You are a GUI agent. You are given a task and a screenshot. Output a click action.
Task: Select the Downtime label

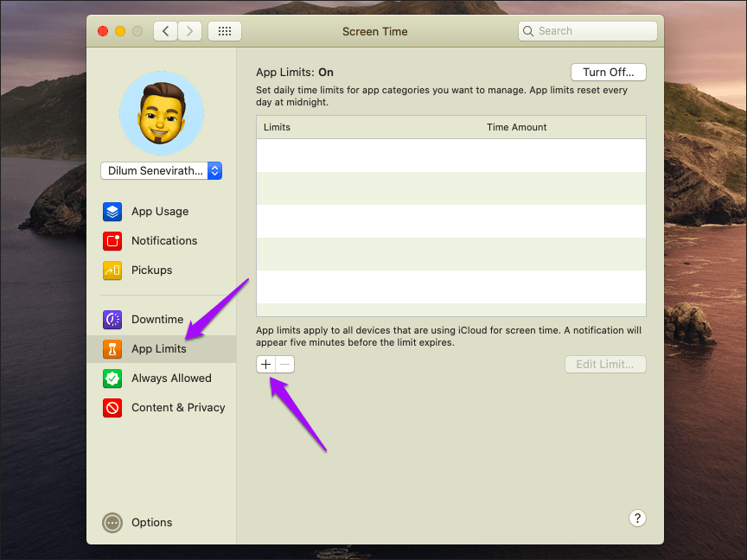pyautogui.click(x=157, y=320)
